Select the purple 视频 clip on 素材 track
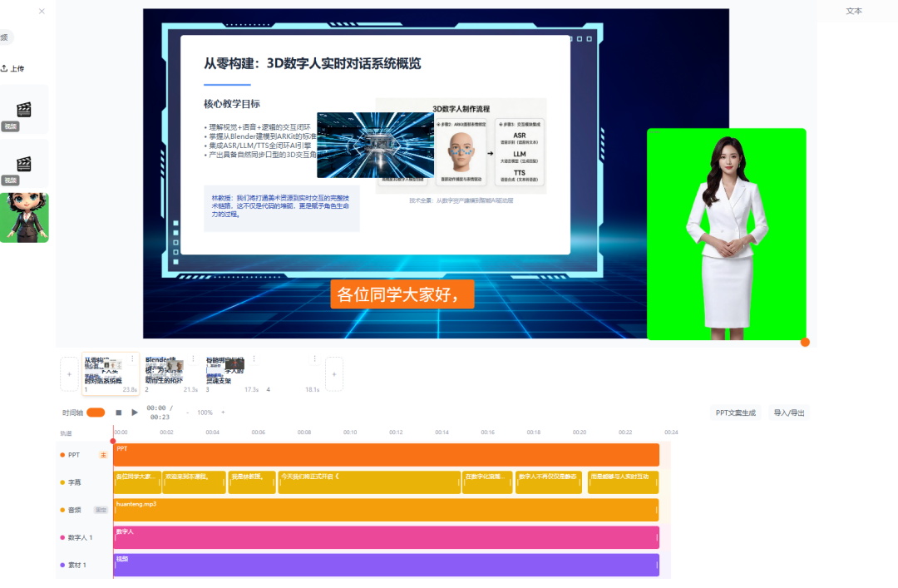898x588 pixels. point(386,565)
